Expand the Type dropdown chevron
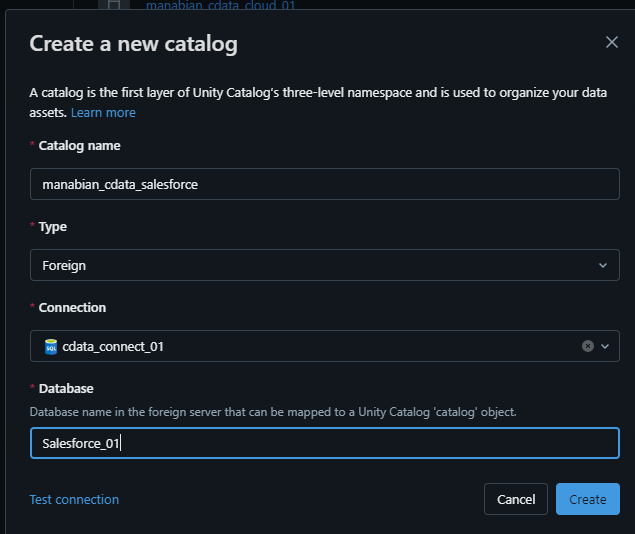This screenshot has width=635, height=534. (x=602, y=265)
